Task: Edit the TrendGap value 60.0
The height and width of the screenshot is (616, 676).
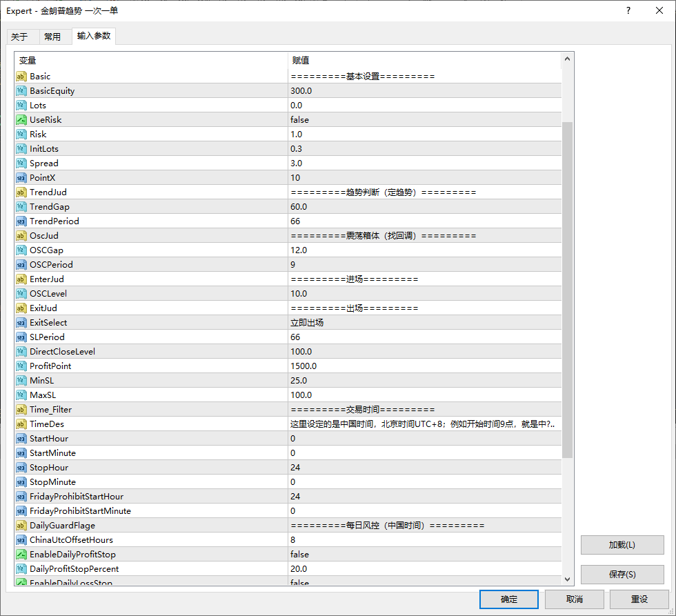Action: click(x=425, y=207)
